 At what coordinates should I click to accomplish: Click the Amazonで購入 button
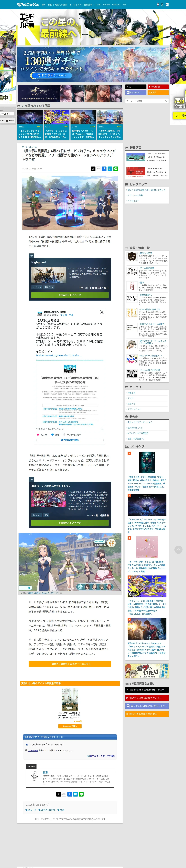pos(70,726)
